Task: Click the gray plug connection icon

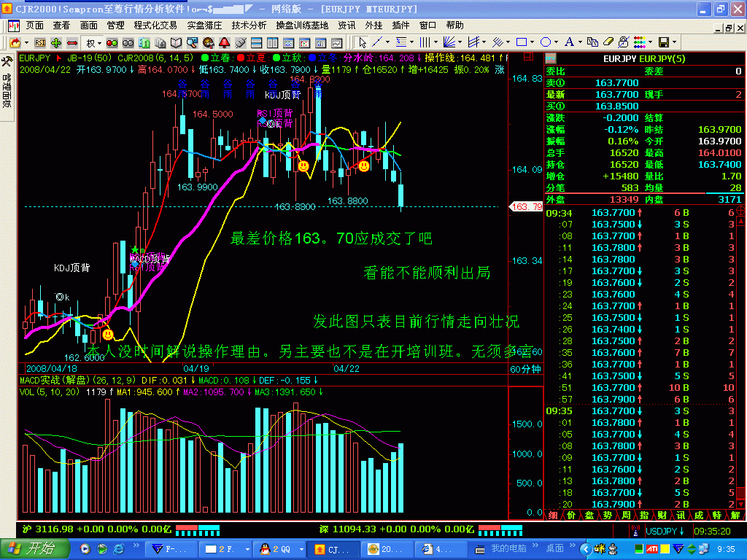Action: click(240, 43)
